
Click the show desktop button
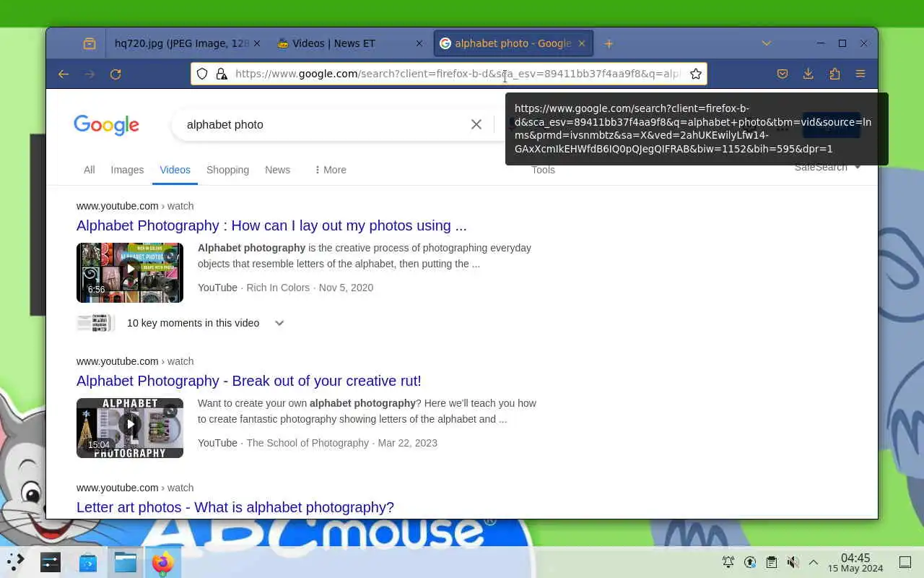point(905,562)
